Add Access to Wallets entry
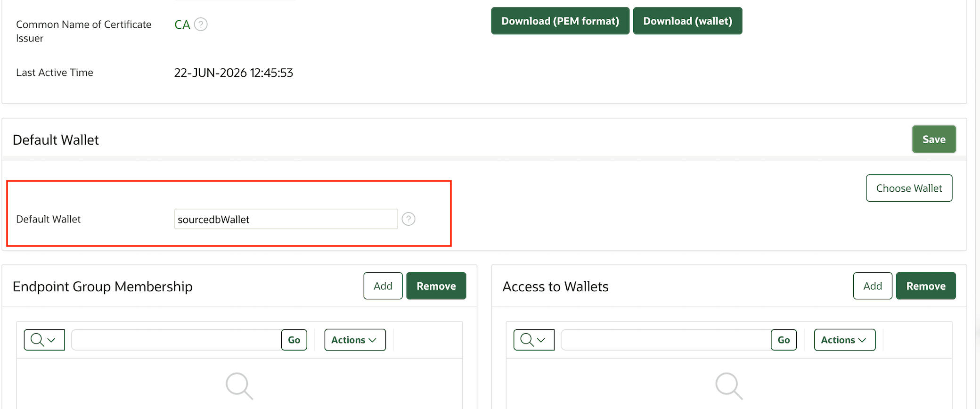The image size is (980, 409). pyautogui.click(x=873, y=286)
